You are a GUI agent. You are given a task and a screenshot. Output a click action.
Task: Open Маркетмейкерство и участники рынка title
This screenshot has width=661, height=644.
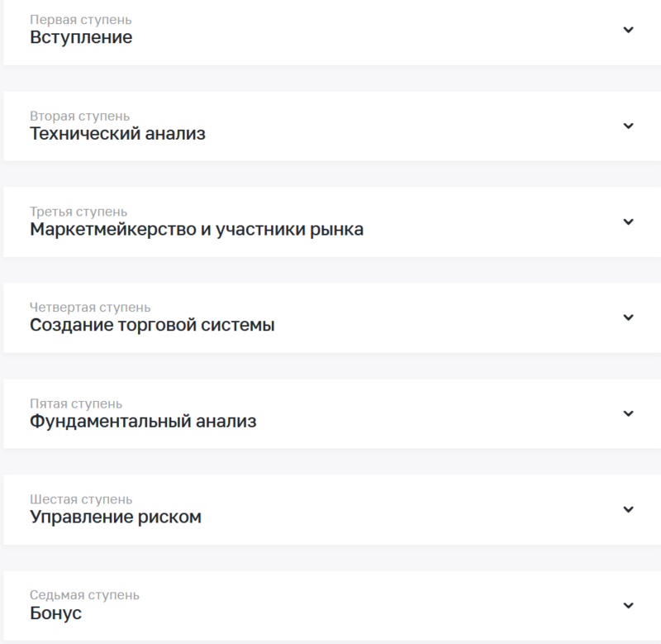point(197,229)
